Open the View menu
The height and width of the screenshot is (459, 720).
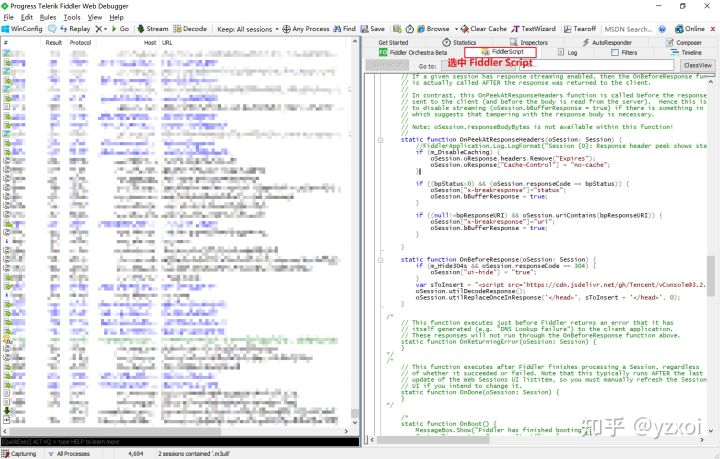[x=95, y=17]
